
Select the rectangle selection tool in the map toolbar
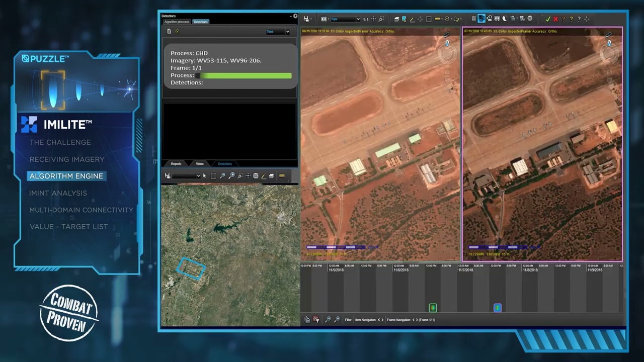(x=213, y=176)
